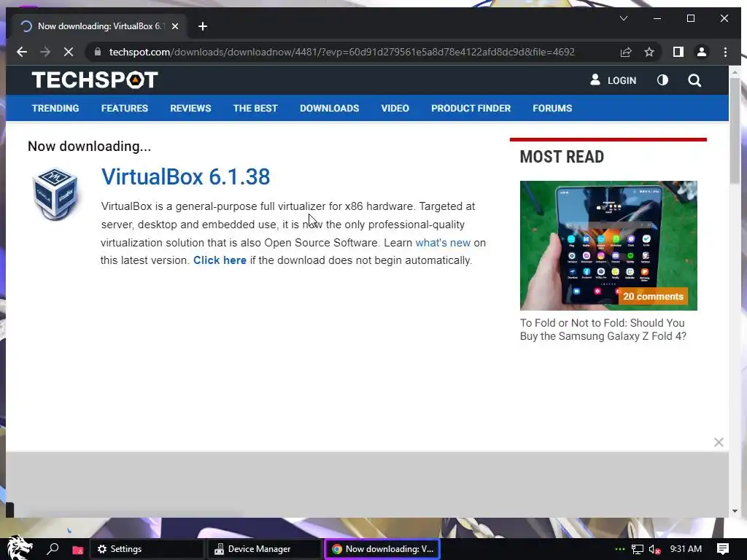Image resolution: width=747 pixels, height=560 pixels.
Task: Open the DOWNLOADS section
Action: 329,108
